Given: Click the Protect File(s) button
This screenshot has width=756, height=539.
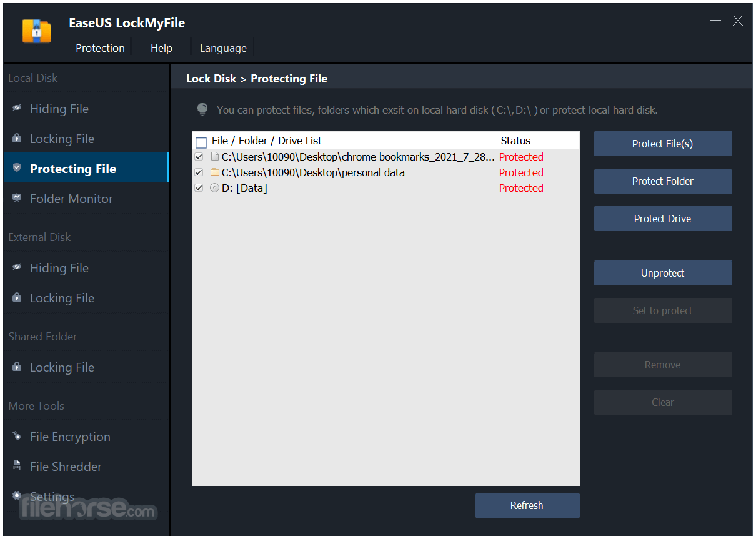Looking at the screenshot, I should click(x=662, y=144).
